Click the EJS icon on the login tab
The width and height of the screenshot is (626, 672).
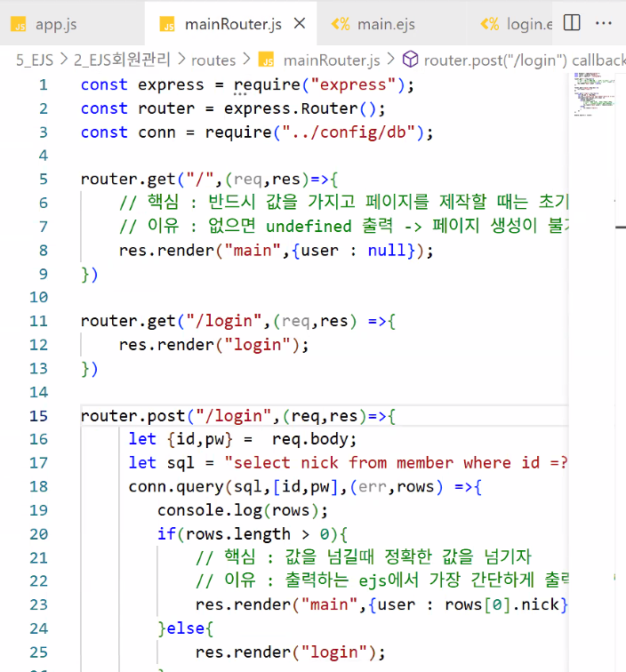click(x=490, y=24)
